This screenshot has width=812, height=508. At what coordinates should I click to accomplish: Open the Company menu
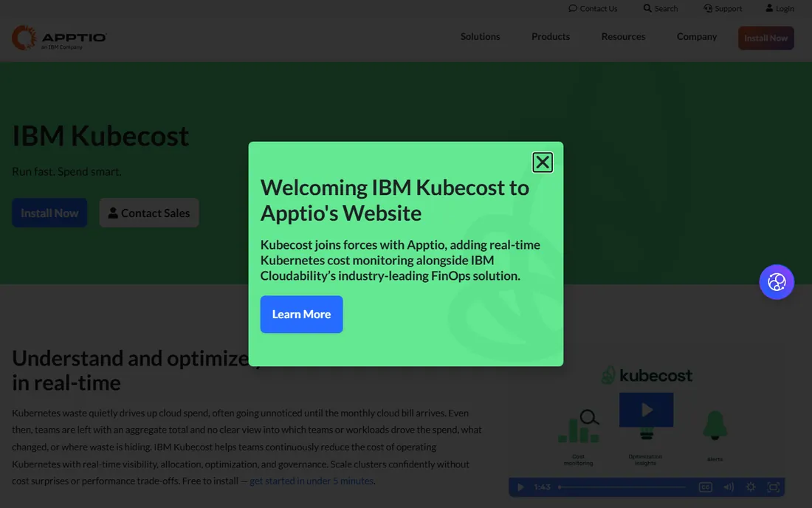pyautogui.click(x=697, y=37)
